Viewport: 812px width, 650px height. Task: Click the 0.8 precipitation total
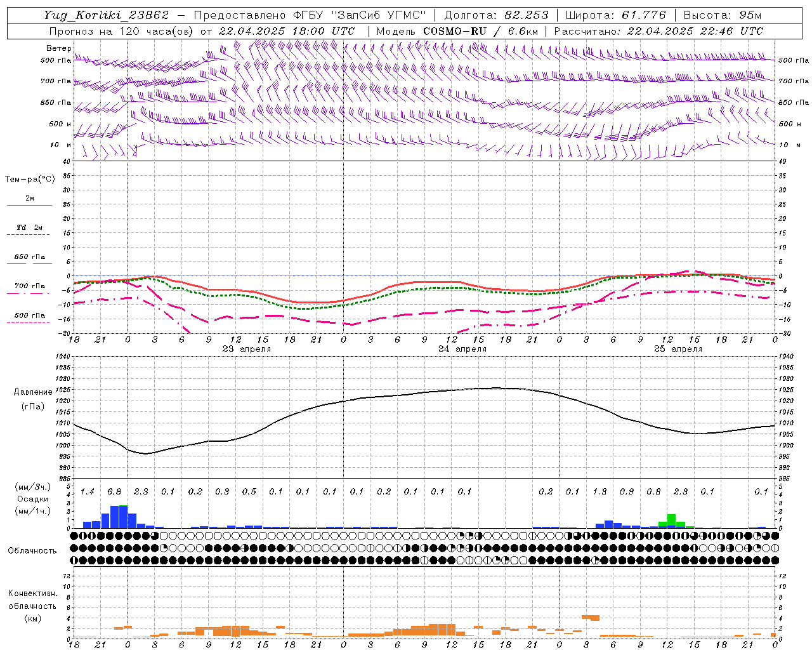point(653,492)
